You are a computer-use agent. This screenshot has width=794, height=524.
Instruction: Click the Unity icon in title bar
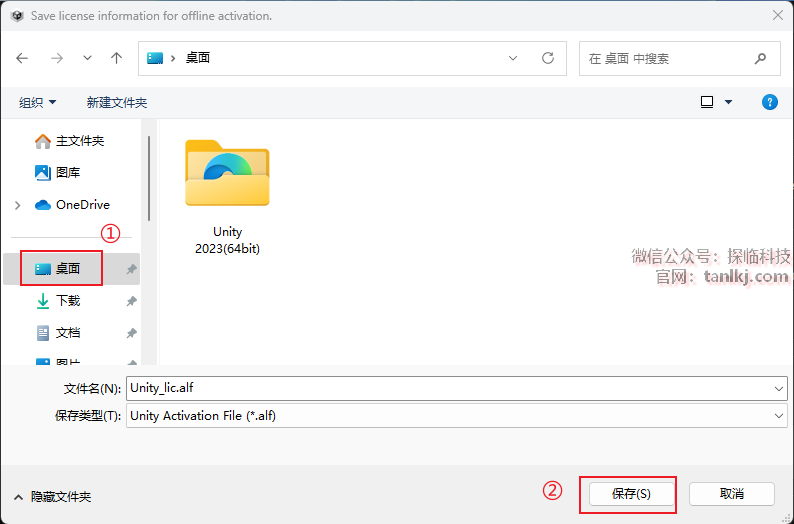17,16
